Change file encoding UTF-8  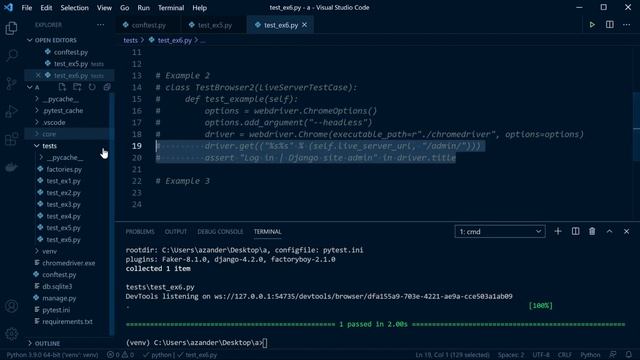coord(541,355)
